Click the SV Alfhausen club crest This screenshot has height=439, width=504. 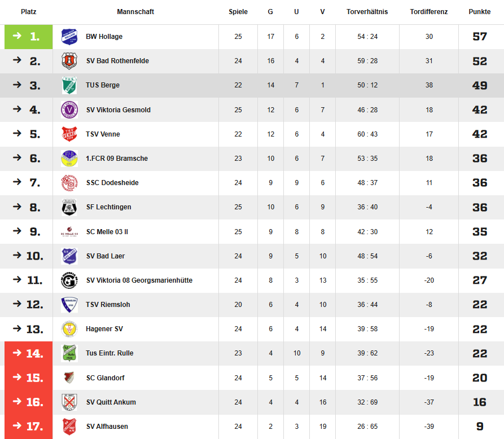point(69,427)
